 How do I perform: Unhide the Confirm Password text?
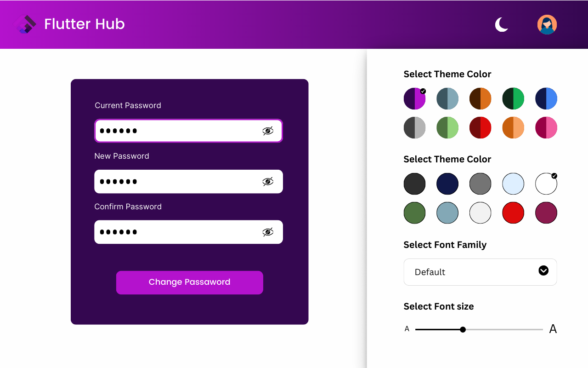tap(268, 232)
